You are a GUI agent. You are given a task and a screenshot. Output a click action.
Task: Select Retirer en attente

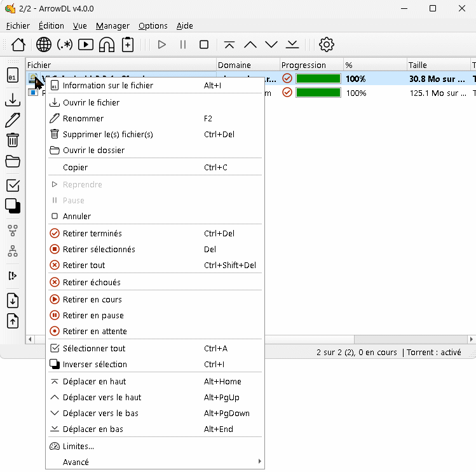(155, 331)
